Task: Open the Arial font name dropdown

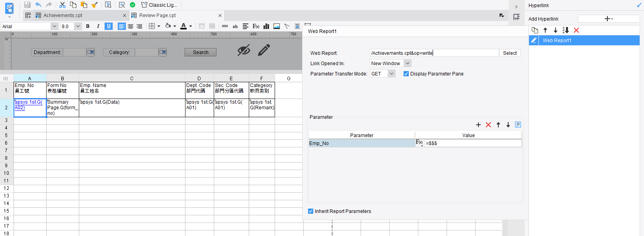Action: [55, 26]
